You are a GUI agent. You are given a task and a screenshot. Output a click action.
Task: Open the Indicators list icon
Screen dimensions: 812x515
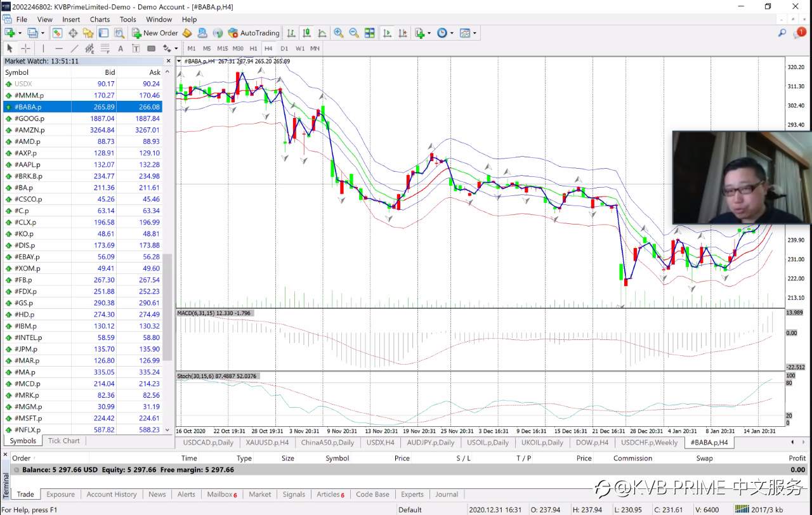419,32
